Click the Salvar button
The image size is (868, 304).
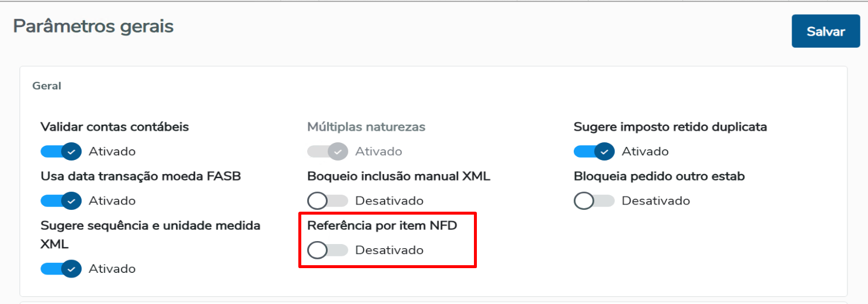click(x=825, y=31)
